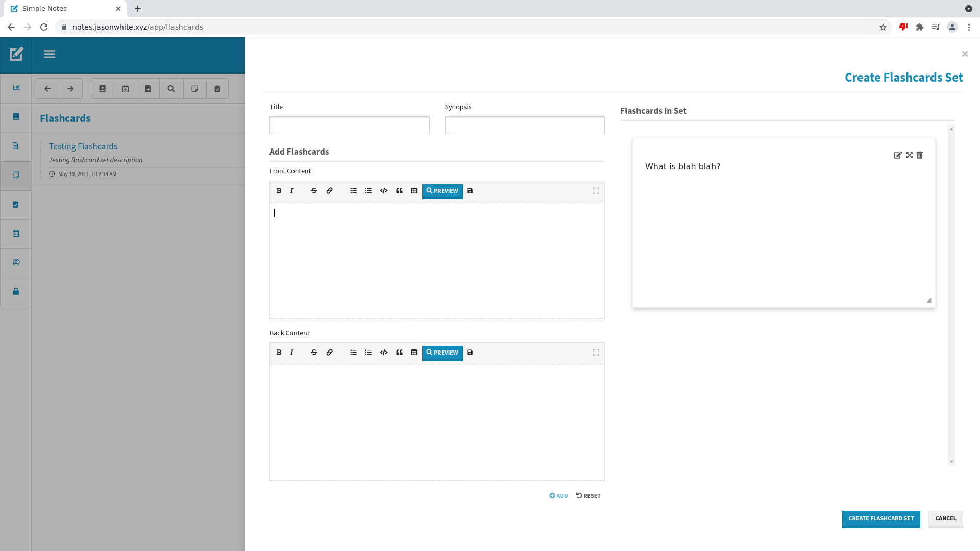The image size is (980, 551).
Task: Click the flashcards scroll down arrow
Action: pos(951,462)
